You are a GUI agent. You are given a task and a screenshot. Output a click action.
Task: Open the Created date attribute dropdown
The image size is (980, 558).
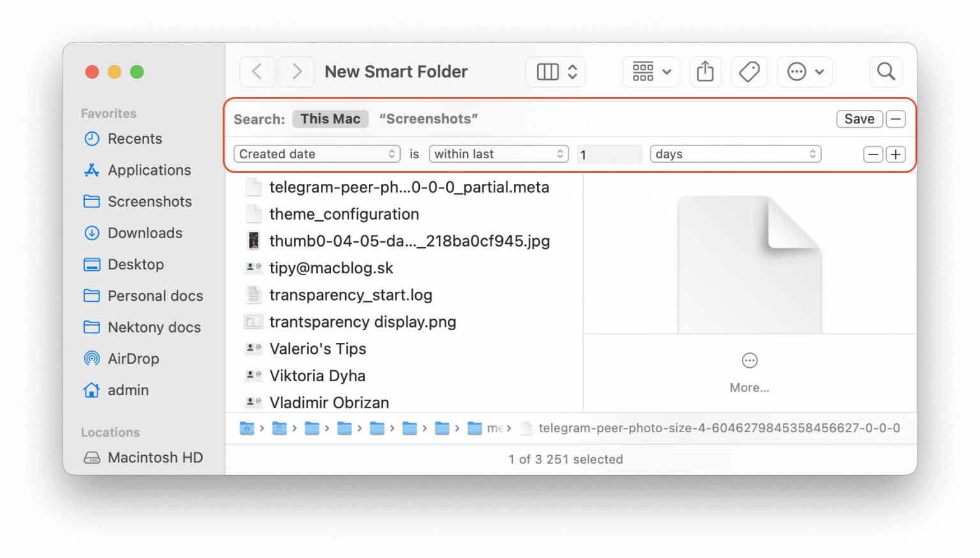click(316, 154)
